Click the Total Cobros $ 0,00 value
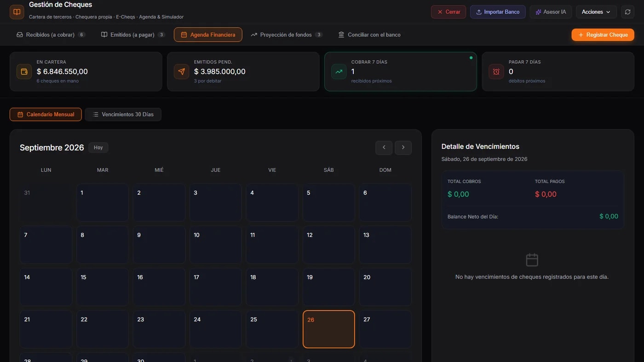 458,194
